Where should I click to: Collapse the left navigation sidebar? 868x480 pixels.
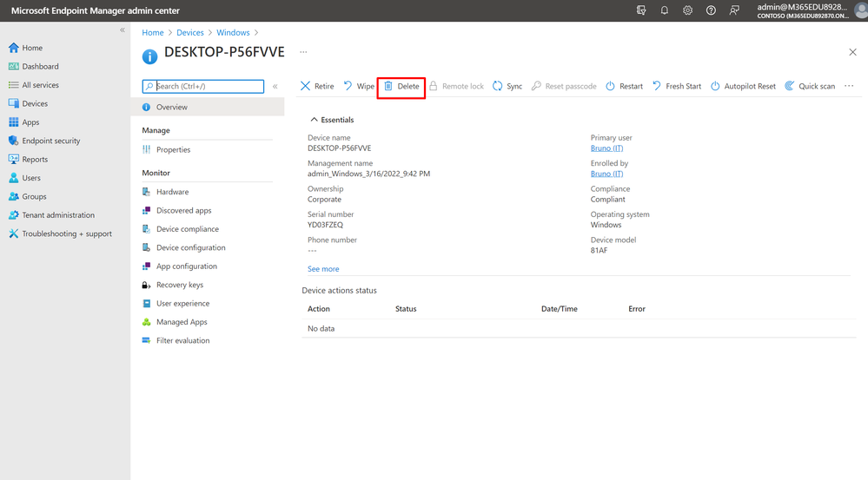(x=123, y=30)
